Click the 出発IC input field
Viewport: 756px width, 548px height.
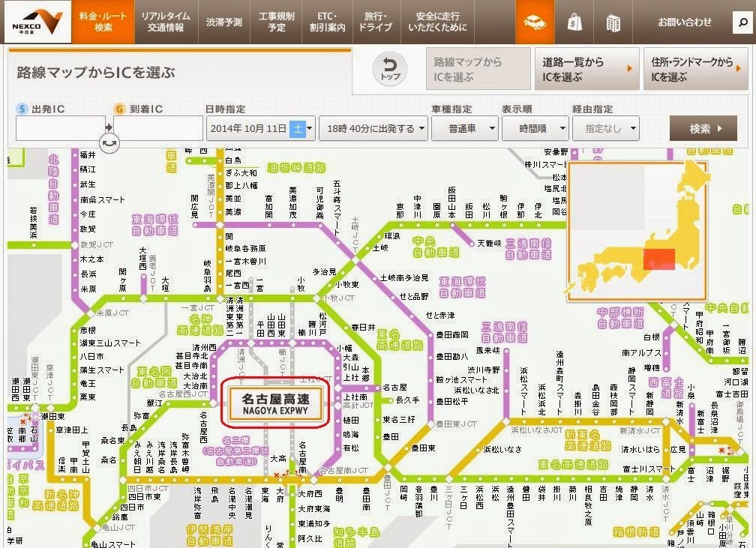click(61, 128)
